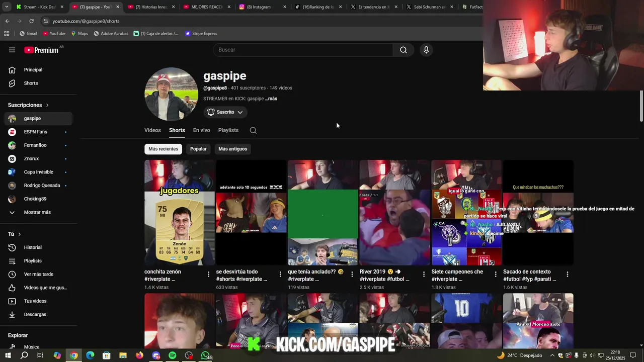Screen dimensions: 644x362
Task: Open ESPN Fans subscription
Action: tap(38, 132)
